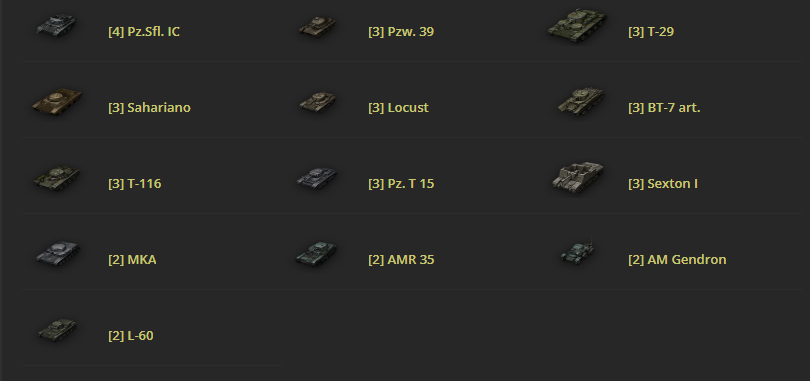This screenshot has width=810, height=381.
Task: Open the [3] Sahariano link
Action: click(x=149, y=107)
